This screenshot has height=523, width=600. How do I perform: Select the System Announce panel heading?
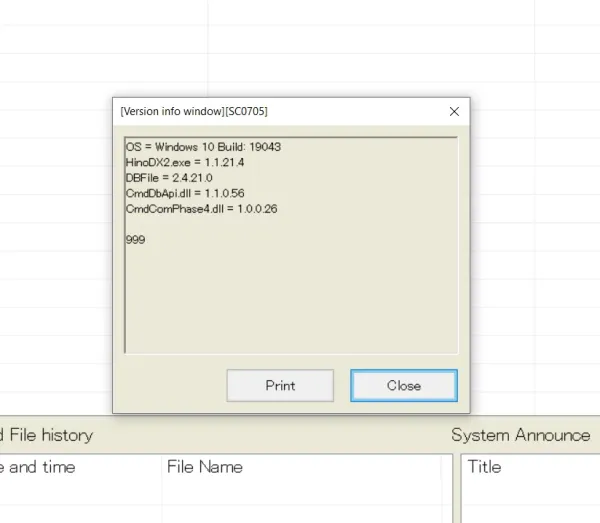(x=520, y=435)
